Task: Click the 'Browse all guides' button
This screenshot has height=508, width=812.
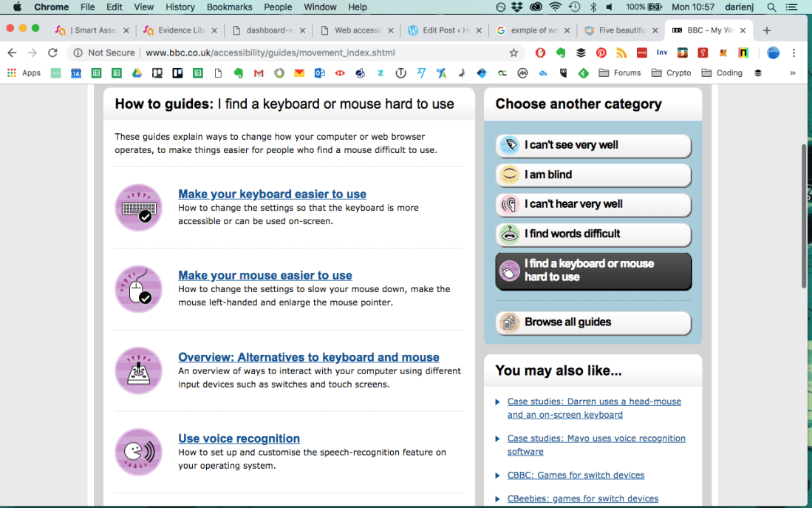Action: [x=593, y=322]
